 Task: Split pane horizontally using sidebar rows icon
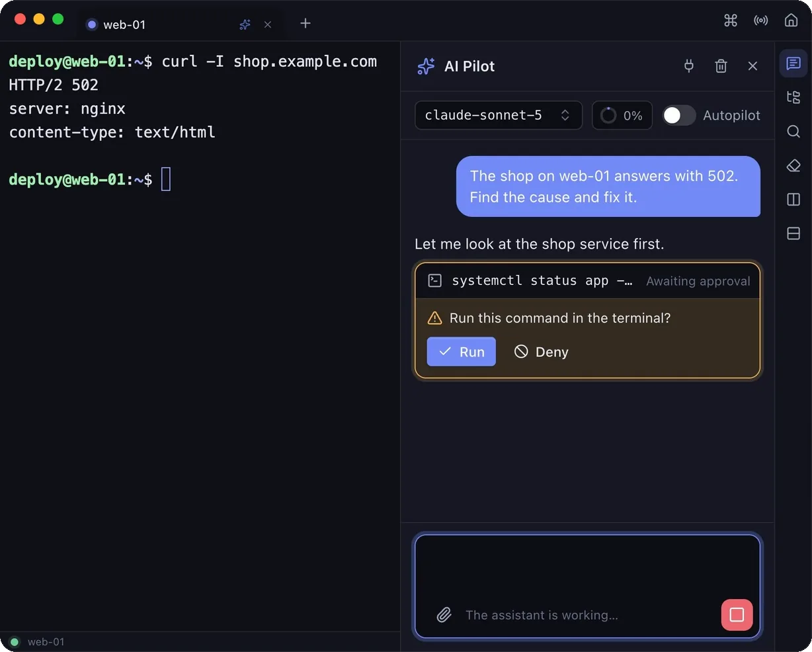[x=793, y=233]
